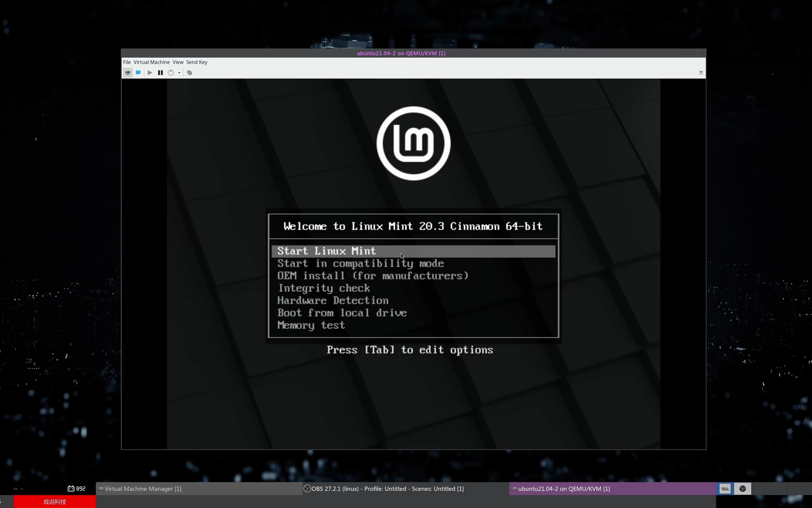The image size is (812, 508).
Task: Select Start Linux Mint boot entry
Action: point(413,251)
